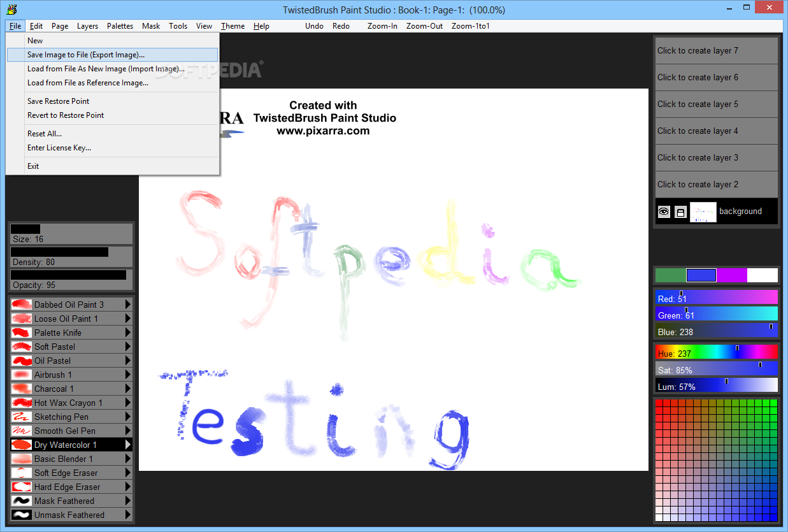The width and height of the screenshot is (788, 532).
Task: Select Load from File as Reference Image
Action: tap(112, 83)
